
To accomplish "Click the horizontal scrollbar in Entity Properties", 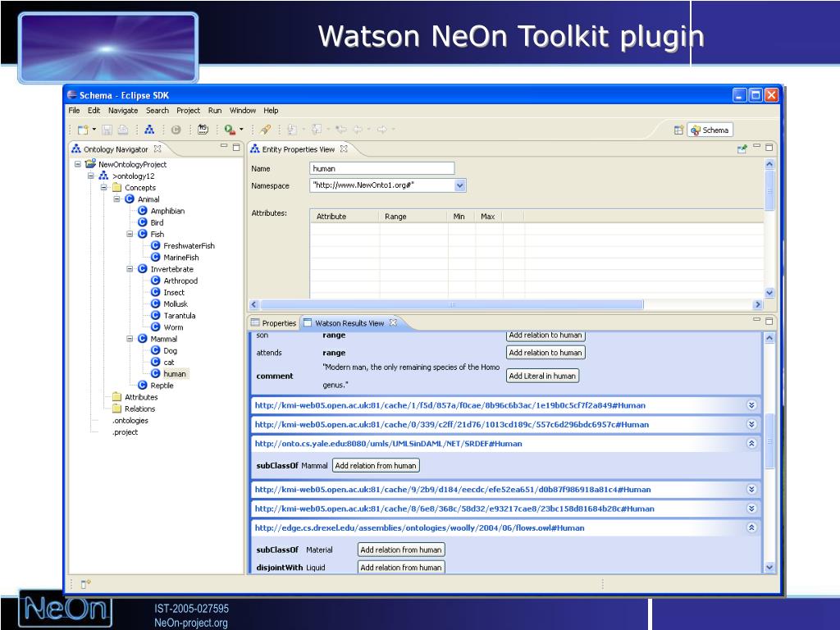I will tap(452, 304).
